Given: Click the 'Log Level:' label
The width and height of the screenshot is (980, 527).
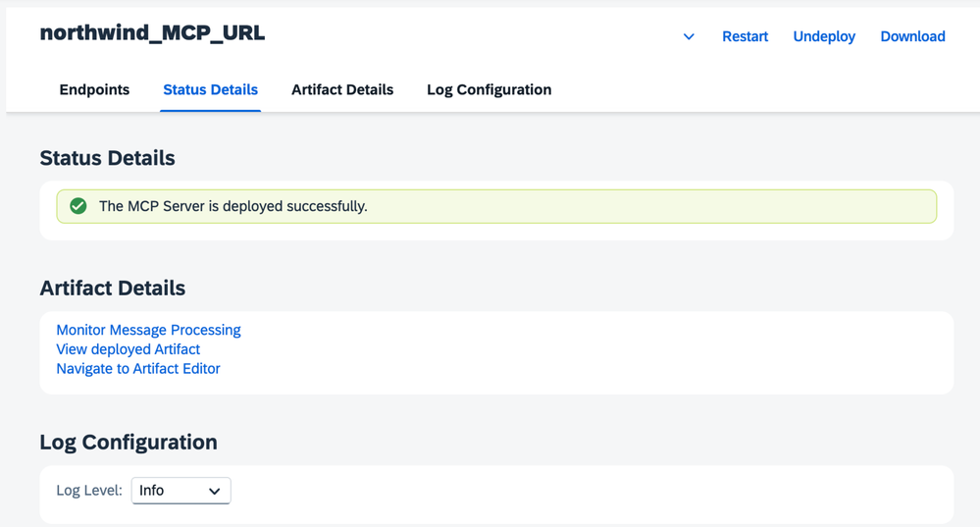Looking at the screenshot, I should tap(89, 491).
